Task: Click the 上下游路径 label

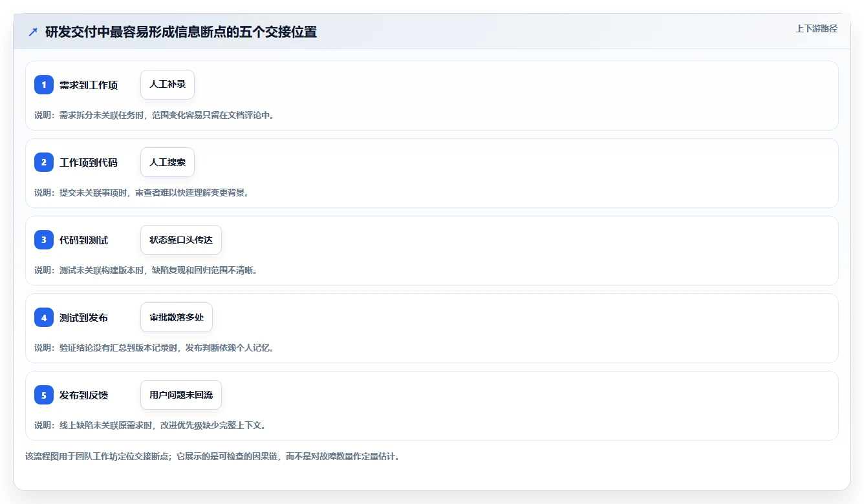Action: click(x=816, y=28)
